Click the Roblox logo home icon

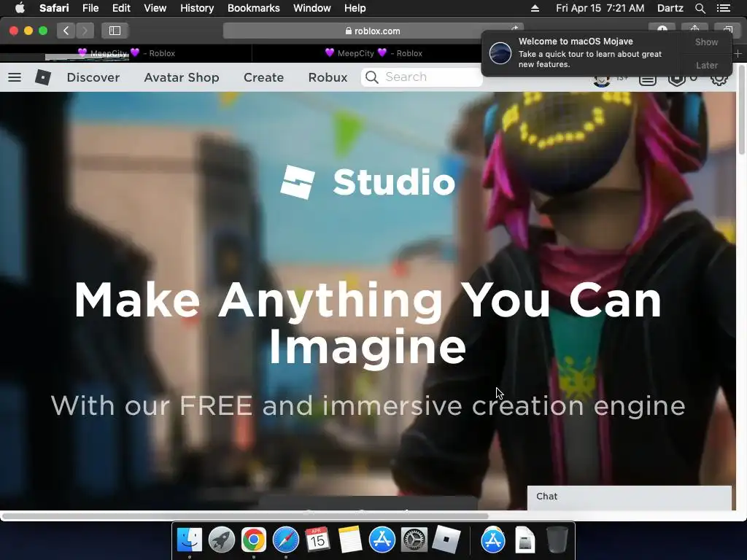(43, 77)
